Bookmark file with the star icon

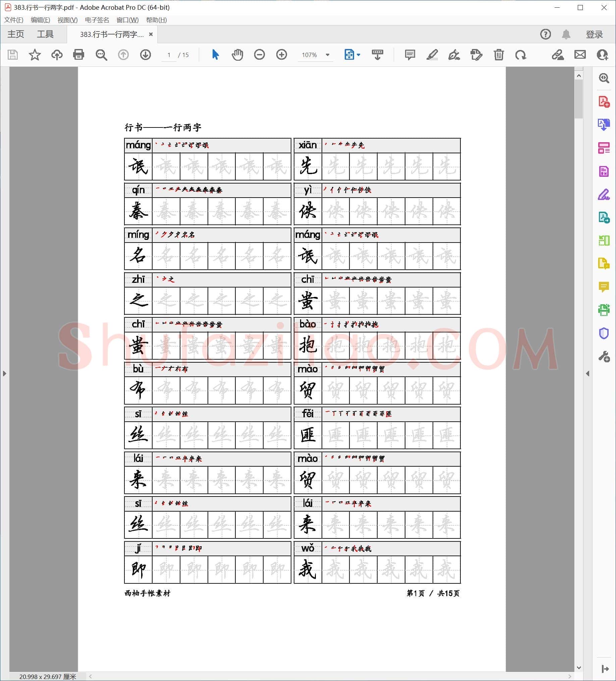(x=35, y=55)
